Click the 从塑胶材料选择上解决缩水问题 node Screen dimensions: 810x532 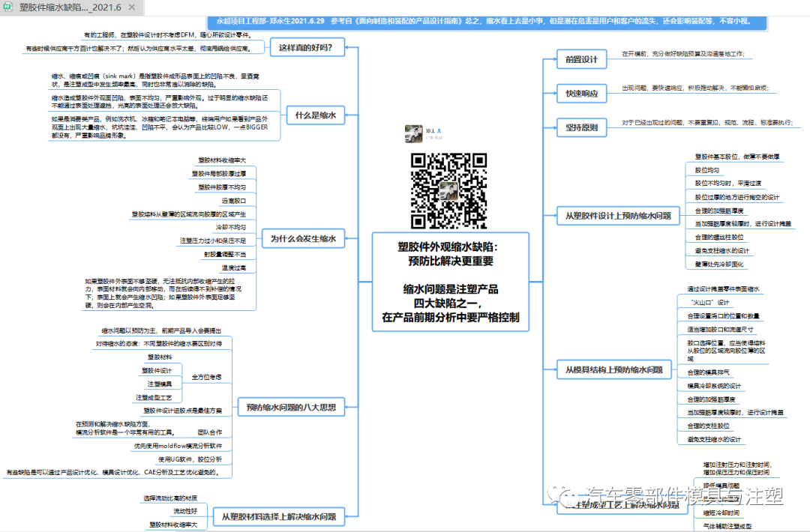279,516
